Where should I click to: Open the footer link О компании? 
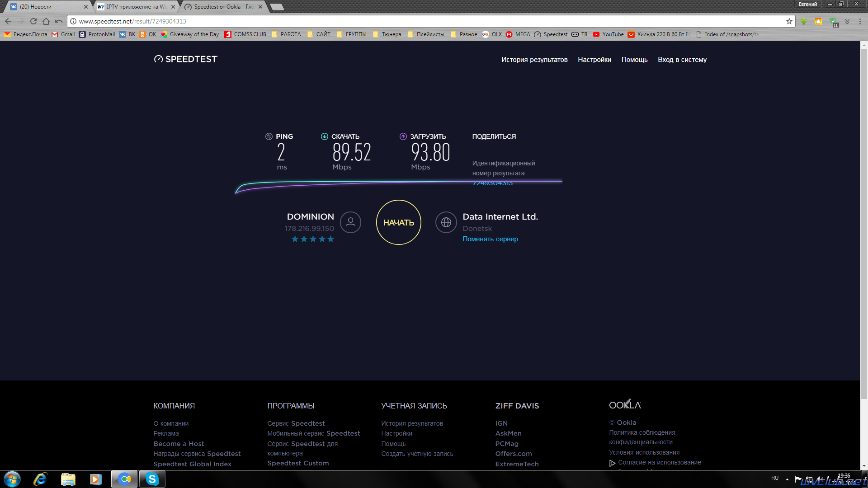(x=171, y=423)
